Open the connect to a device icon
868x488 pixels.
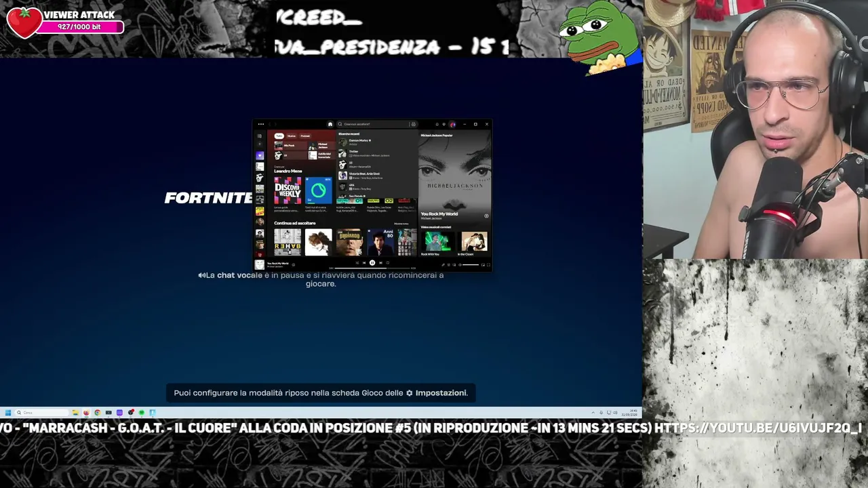pyautogui.click(x=455, y=265)
